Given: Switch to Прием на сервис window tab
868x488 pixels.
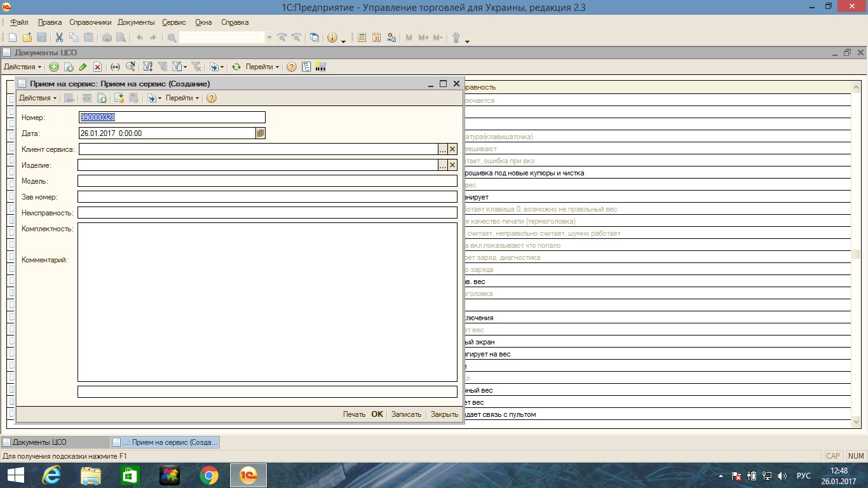Looking at the screenshot, I should [x=165, y=442].
